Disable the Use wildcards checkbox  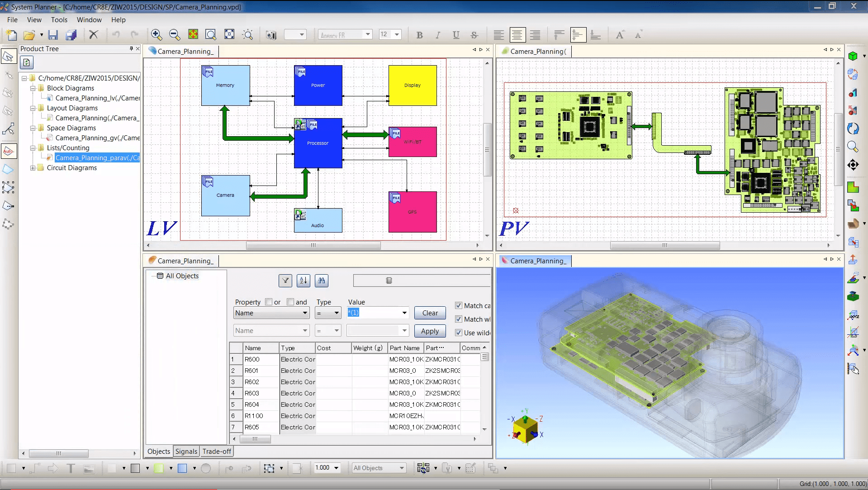(x=459, y=333)
